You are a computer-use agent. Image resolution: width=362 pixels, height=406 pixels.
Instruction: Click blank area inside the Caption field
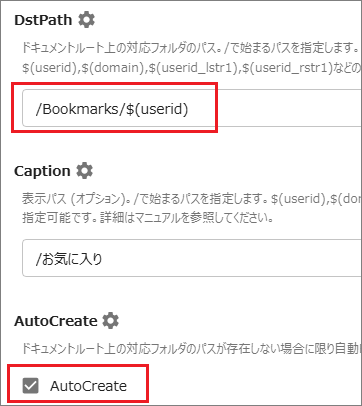pyautogui.click(x=233, y=258)
